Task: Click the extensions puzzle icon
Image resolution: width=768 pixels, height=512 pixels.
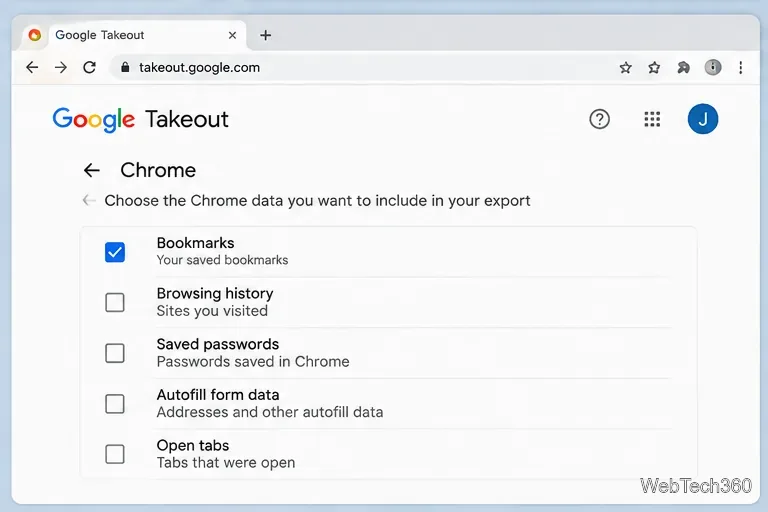Action: (683, 68)
